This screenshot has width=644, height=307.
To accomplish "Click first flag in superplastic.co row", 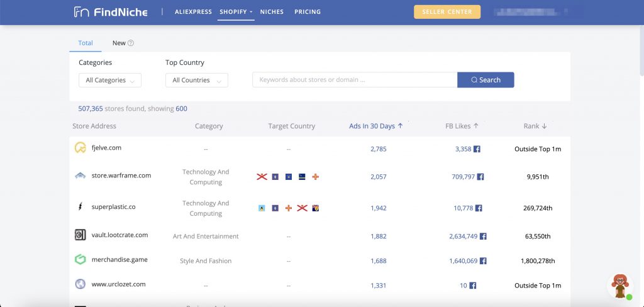I will (262, 208).
